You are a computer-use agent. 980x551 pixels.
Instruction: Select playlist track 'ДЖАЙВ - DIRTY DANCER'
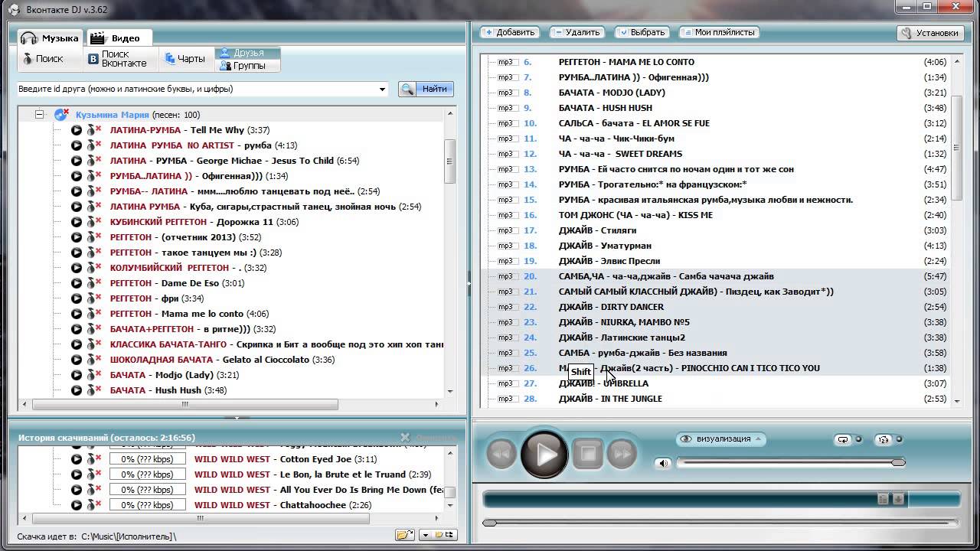tap(611, 307)
